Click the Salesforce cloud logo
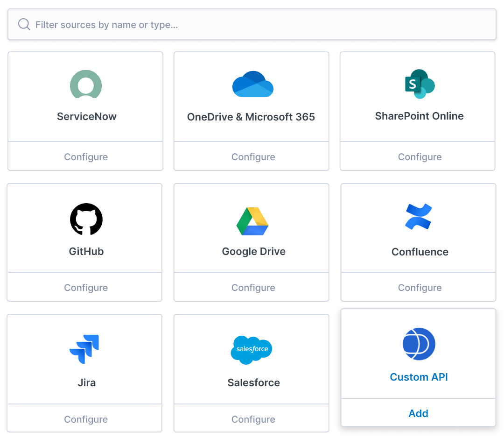 252,350
